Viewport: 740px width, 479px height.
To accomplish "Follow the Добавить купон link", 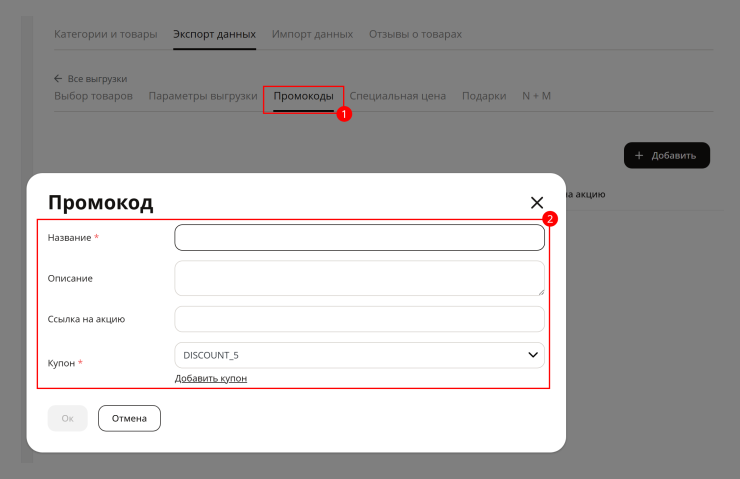I will 211,378.
